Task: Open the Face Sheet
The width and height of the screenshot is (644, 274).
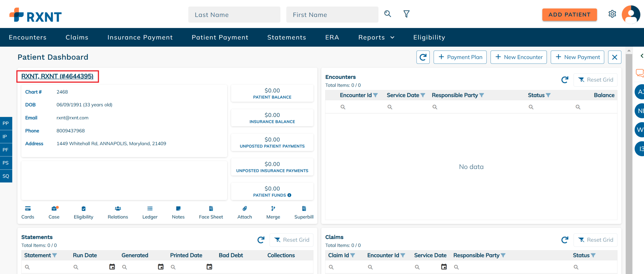Action: point(211,213)
